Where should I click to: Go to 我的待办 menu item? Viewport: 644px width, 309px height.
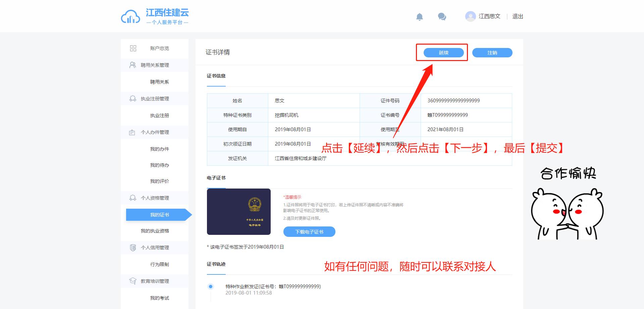pos(159,165)
